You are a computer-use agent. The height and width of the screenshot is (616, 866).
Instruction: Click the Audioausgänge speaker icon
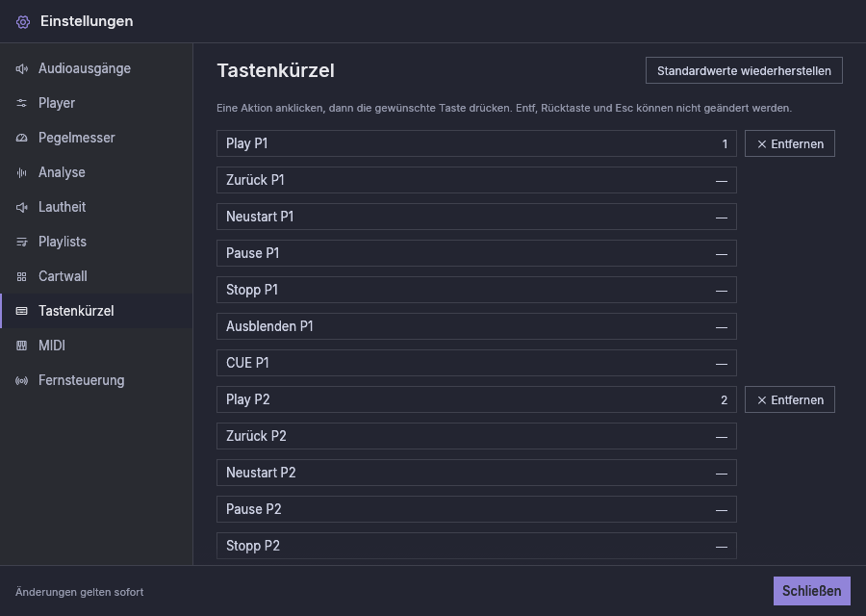[21, 68]
